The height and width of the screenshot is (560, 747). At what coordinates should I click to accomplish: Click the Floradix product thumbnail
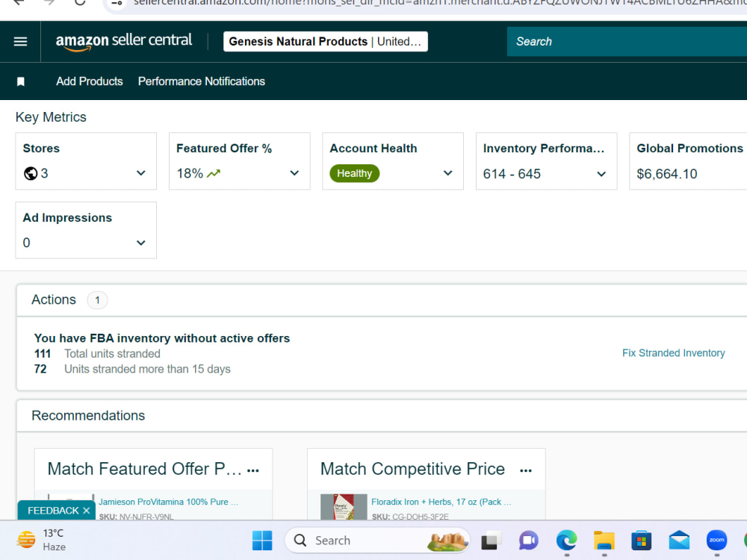click(344, 507)
